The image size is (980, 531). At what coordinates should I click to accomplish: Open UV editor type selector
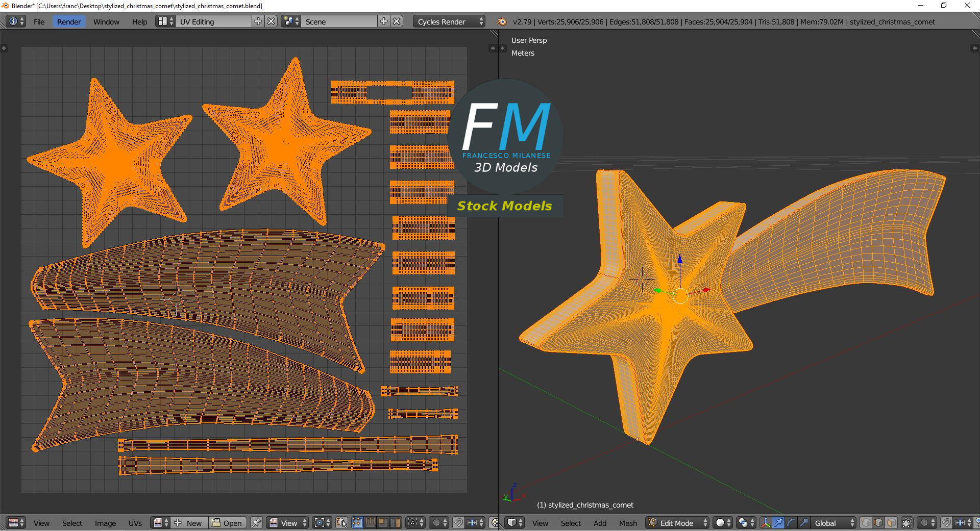click(x=16, y=523)
